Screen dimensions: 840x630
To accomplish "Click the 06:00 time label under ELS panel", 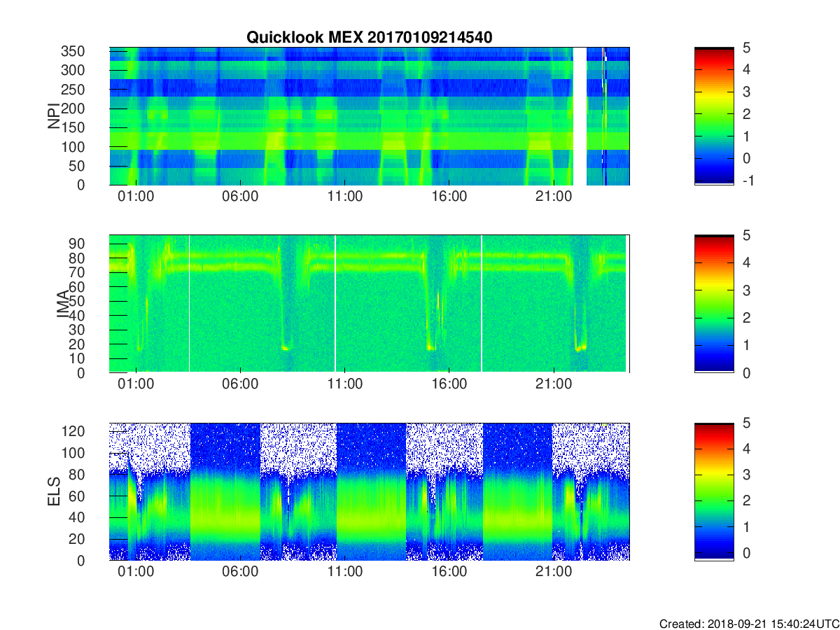I will coord(240,572).
